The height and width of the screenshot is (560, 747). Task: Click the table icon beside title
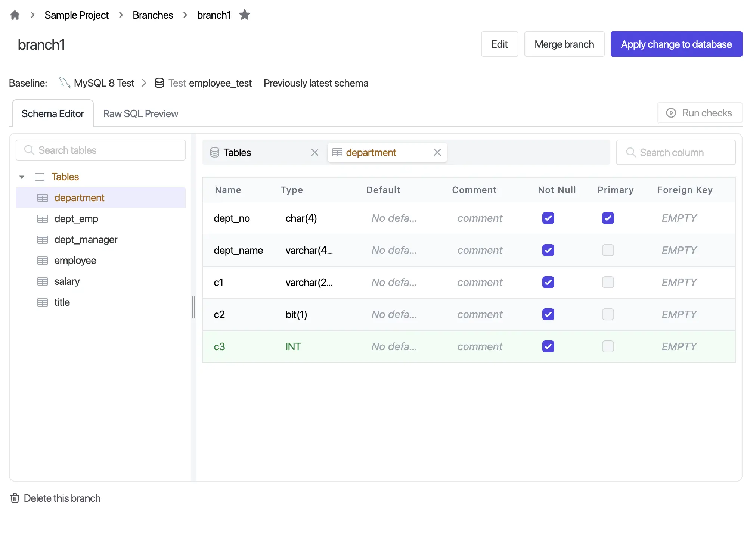click(43, 302)
